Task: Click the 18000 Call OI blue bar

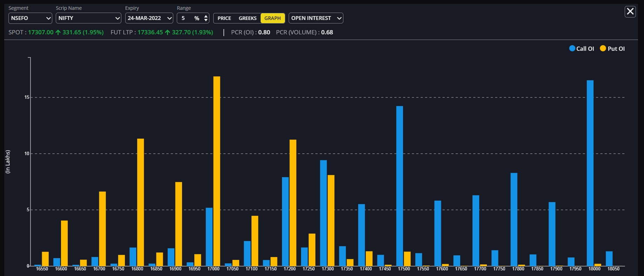Action: [590, 173]
